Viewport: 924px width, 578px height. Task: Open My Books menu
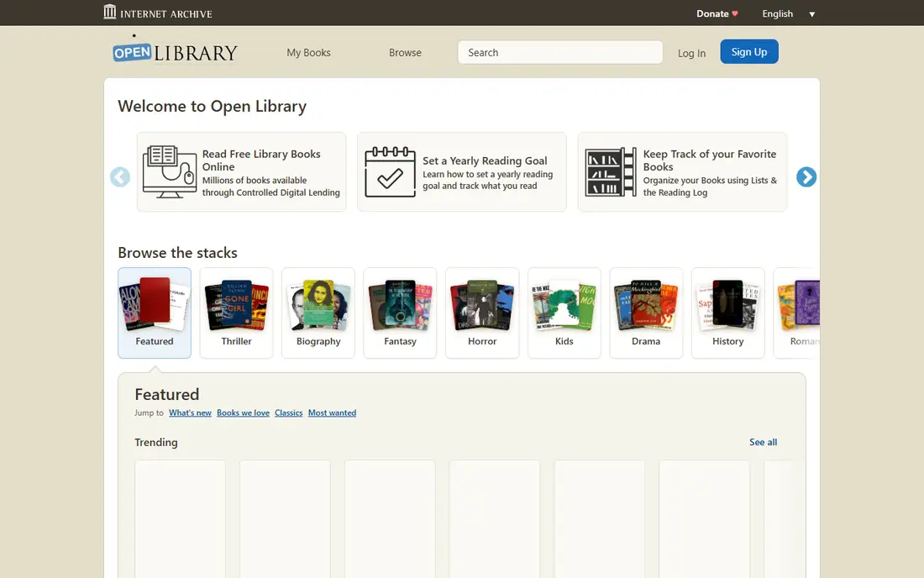click(x=308, y=52)
